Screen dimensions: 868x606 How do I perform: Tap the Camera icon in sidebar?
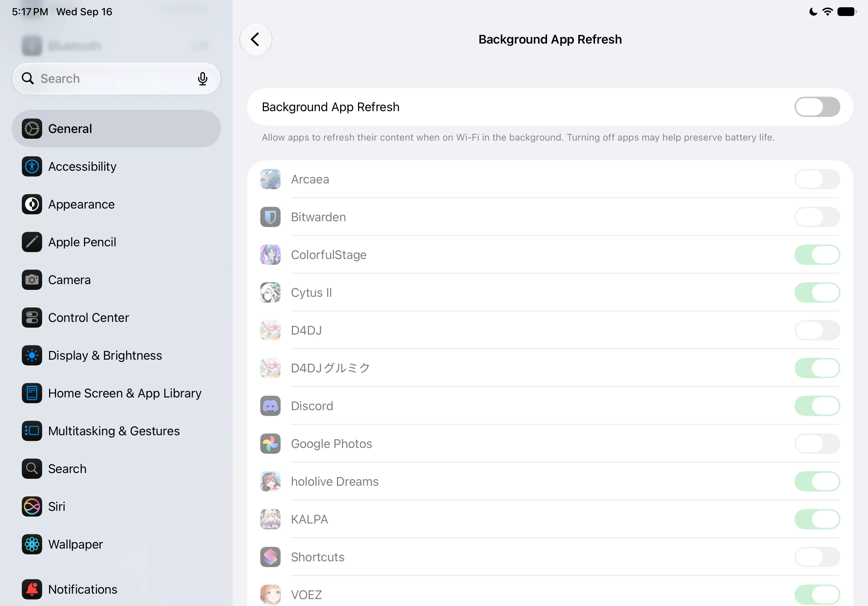[x=32, y=280]
